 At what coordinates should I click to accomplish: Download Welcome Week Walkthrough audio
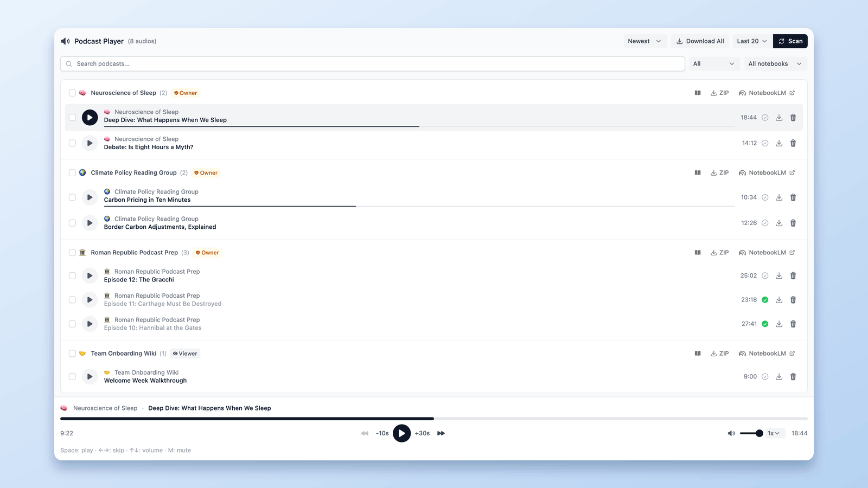779,376
